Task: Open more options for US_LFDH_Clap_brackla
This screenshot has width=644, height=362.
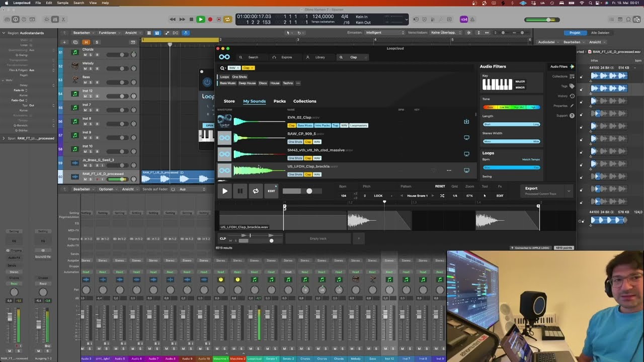Action: pyautogui.click(x=449, y=170)
